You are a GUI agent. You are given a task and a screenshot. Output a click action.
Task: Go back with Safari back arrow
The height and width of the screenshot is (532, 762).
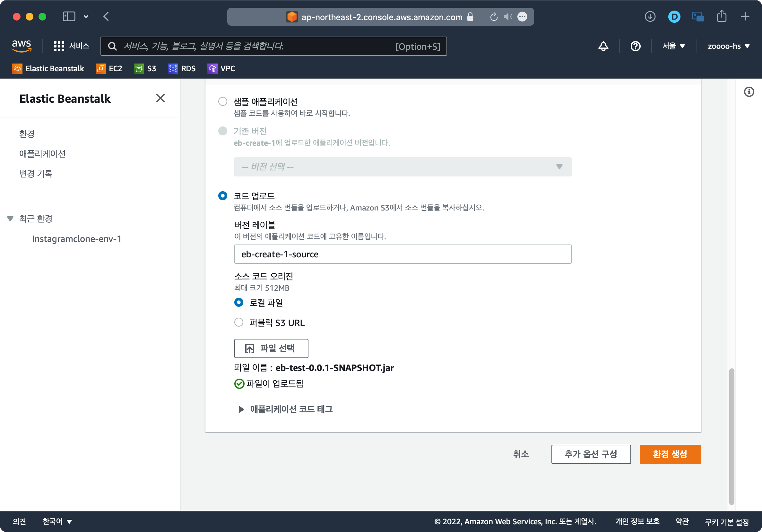pos(106,17)
